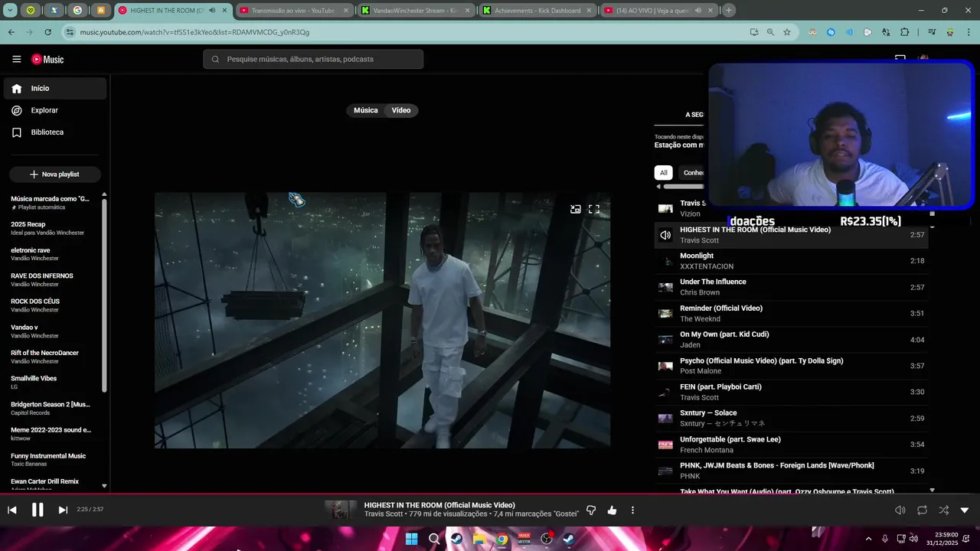Open the Chrome extensions puzzle menu
This screenshot has width=980, height=551.
click(905, 32)
